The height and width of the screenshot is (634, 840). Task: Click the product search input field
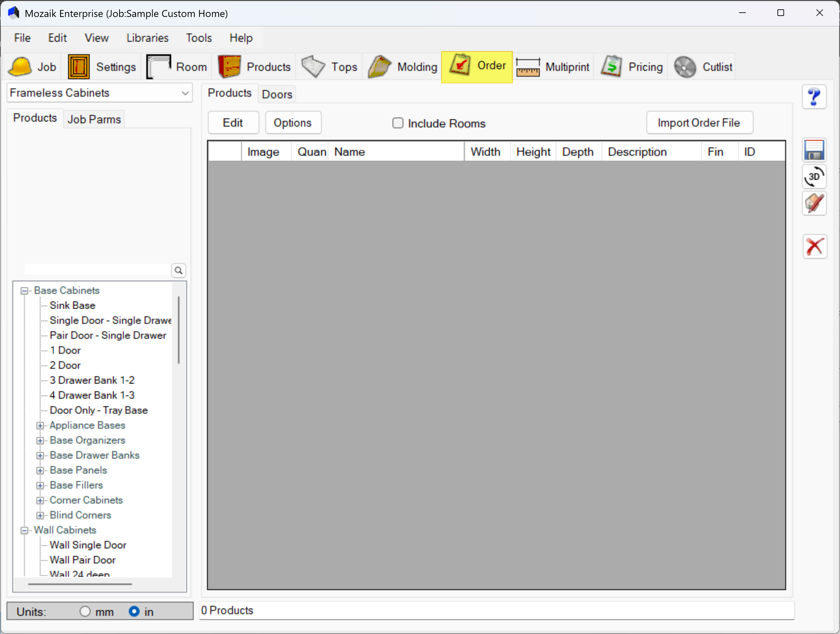coord(98,270)
